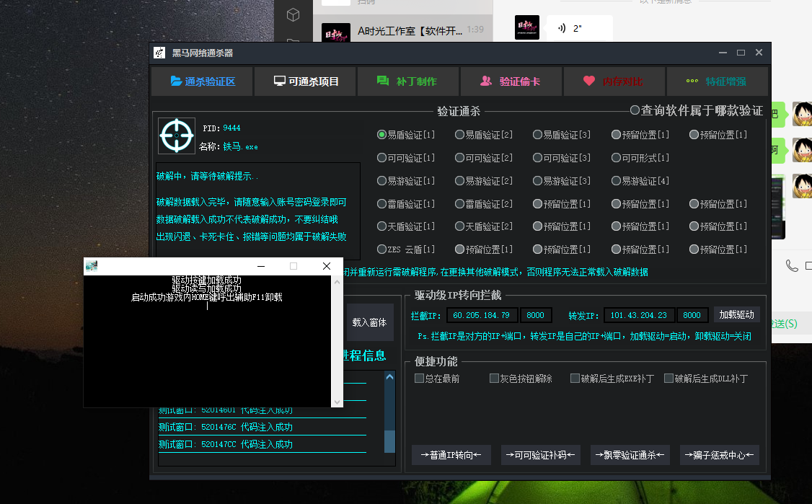
Task: Click the folder icon on 通杀验证区 tab
Action: (176, 81)
